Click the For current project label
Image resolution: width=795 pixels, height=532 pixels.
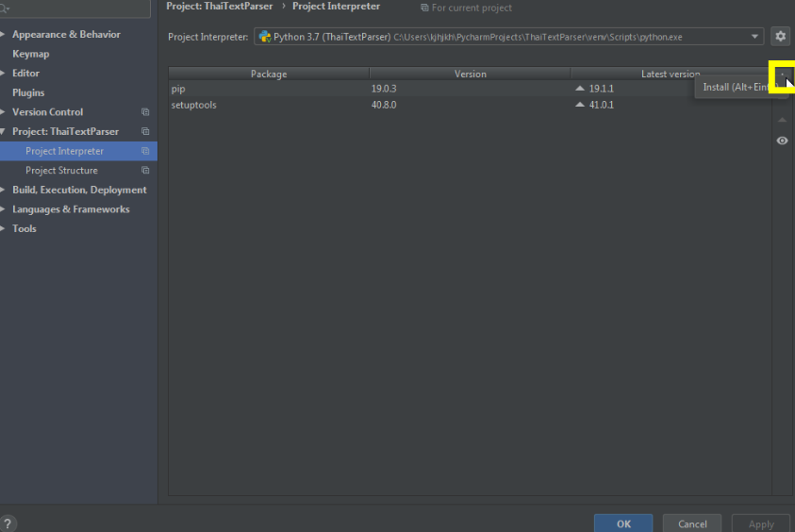pyautogui.click(x=472, y=8)
